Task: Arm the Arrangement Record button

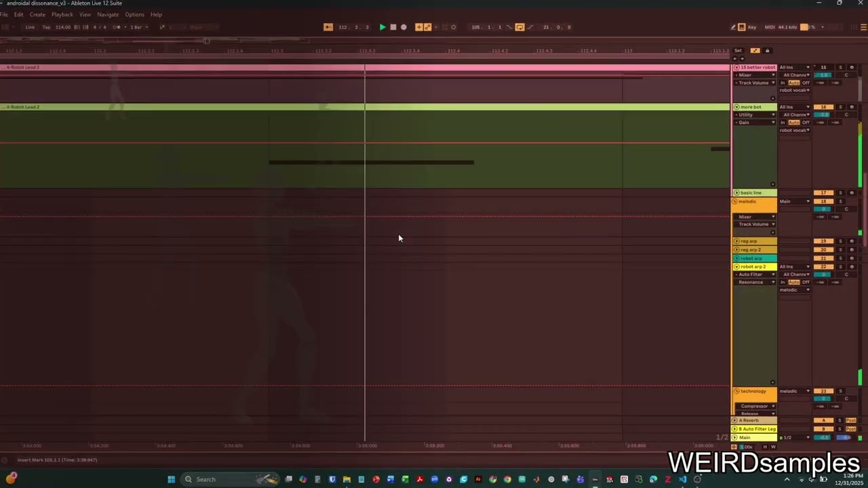Action: tap(403, 27)
